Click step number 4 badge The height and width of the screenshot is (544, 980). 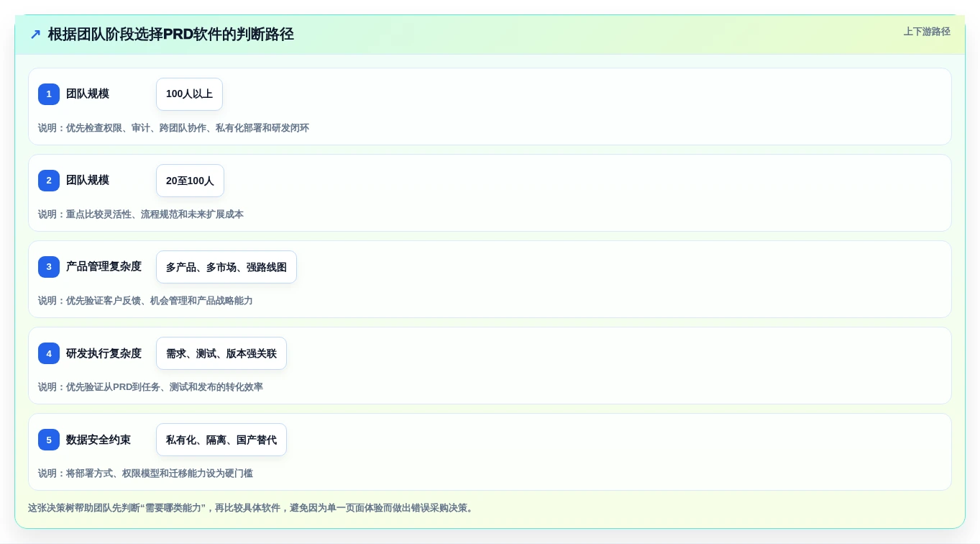49,353
